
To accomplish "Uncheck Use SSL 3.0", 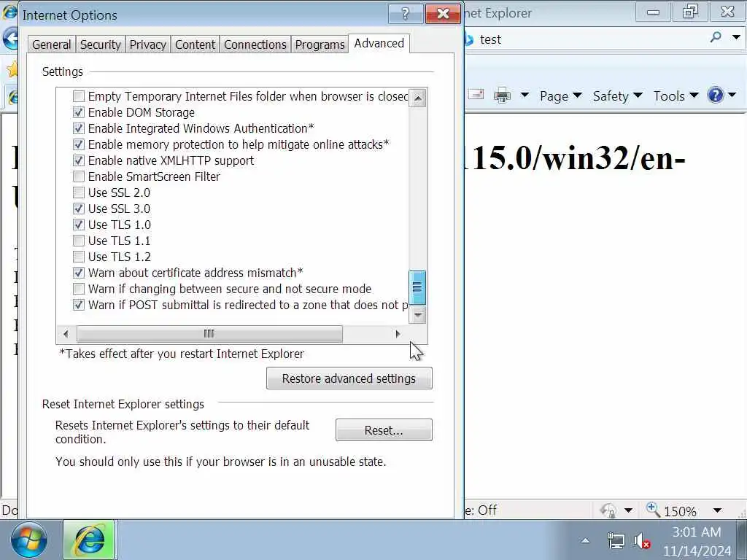I will click(79, 209).
